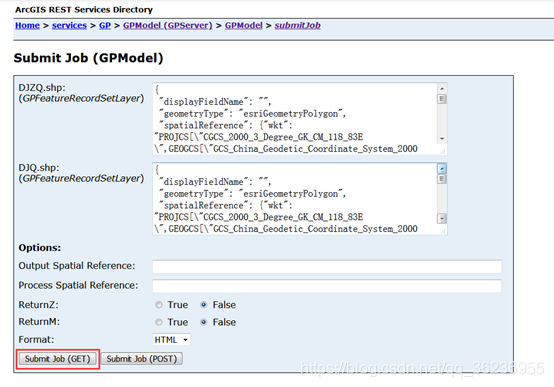Select False for ReturnM

coord(204,322)
